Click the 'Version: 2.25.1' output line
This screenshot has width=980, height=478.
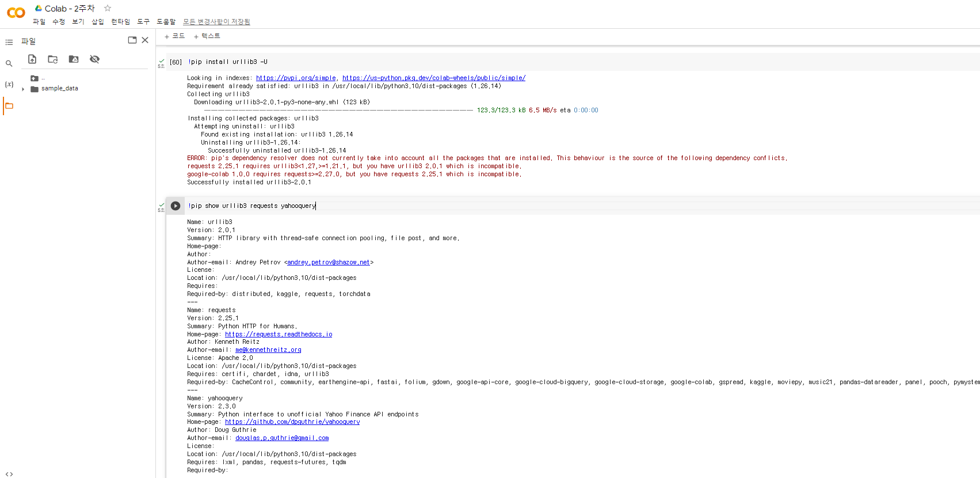pyautogui.click(x=213, y=318)
